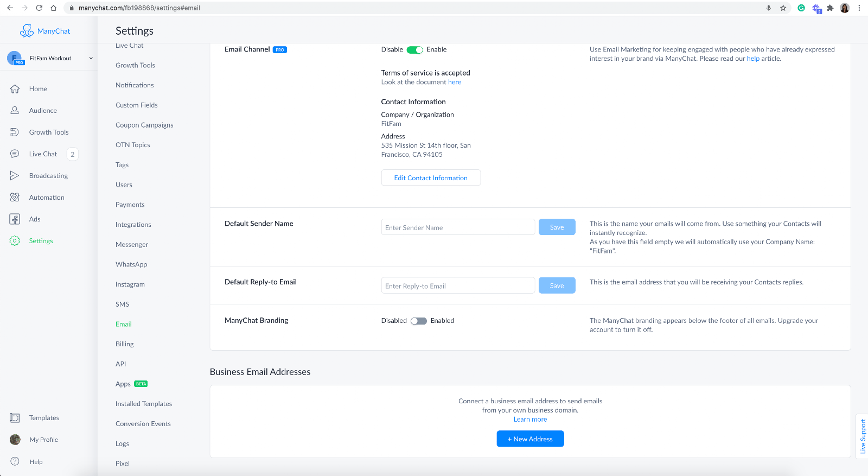Save the Default Reply-to Email
The height and width of the screenshot is (476, 868).
(557, 286)
